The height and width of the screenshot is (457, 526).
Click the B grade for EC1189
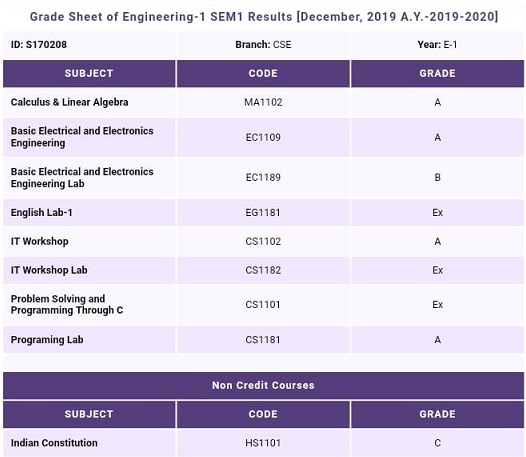tap(437, 177)
